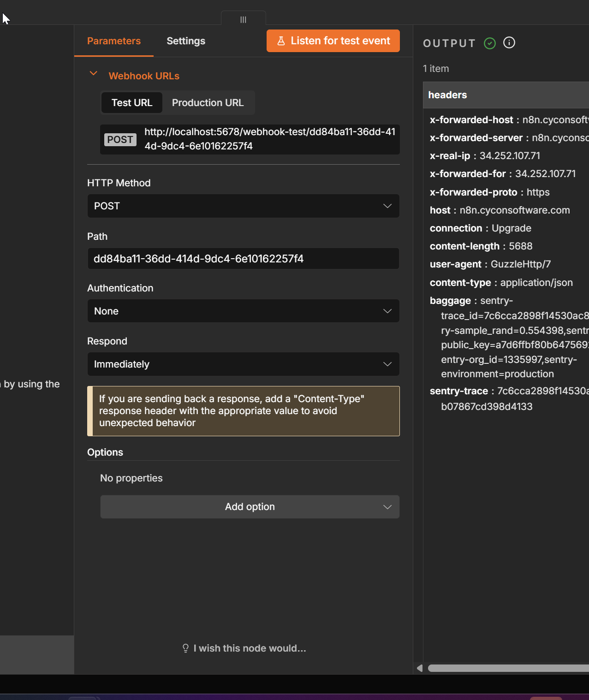589x700 pixels.
Task: Switch to the Settings tab
Action: (186, 41)
